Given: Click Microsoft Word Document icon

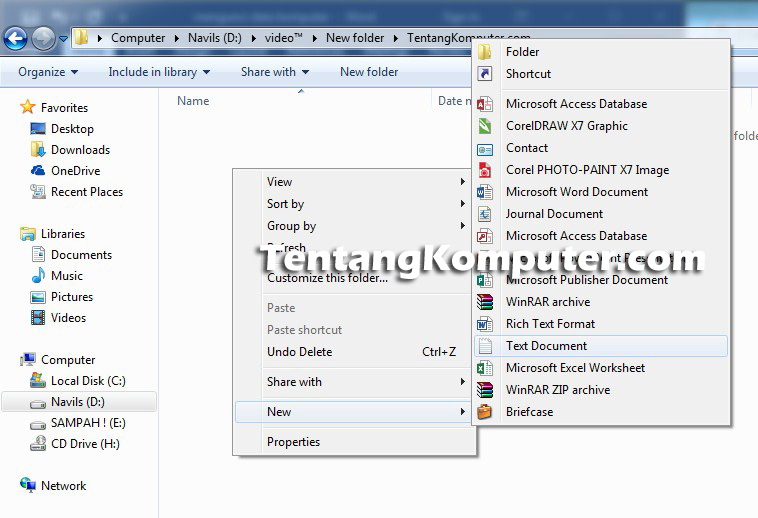Looking at the screenshot, I should click(x=485, y=192).
